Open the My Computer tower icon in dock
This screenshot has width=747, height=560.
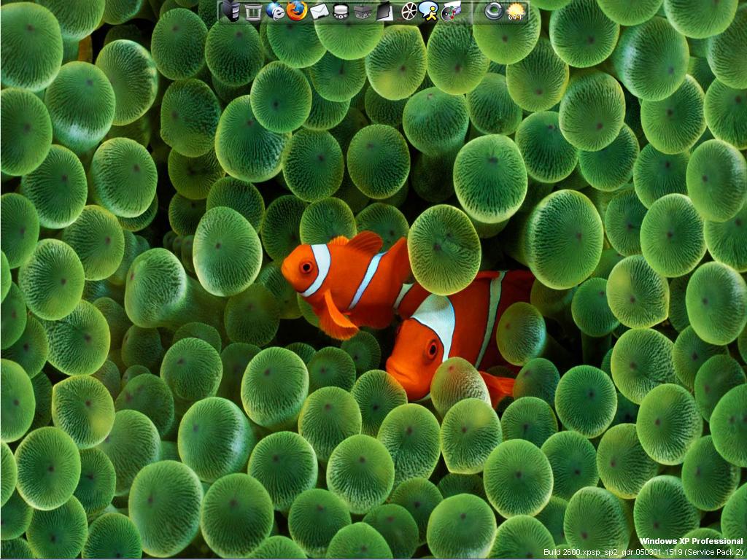(231, 11)
